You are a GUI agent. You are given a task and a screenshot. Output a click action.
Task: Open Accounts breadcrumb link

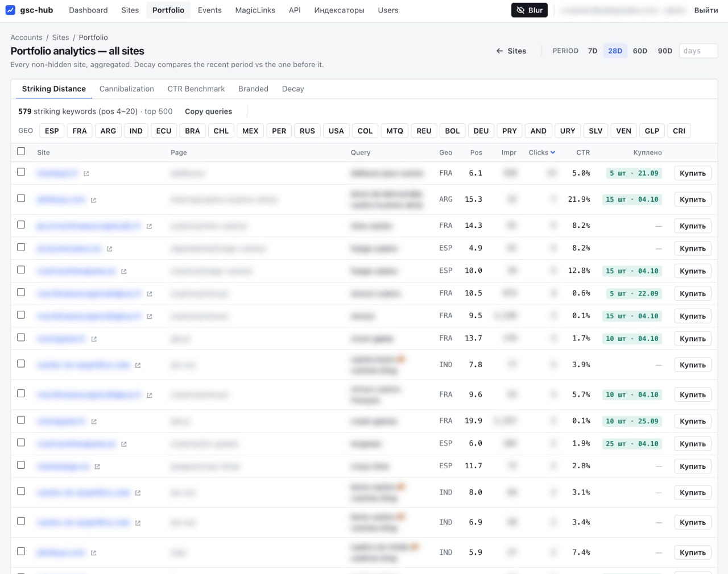point(26,38)
